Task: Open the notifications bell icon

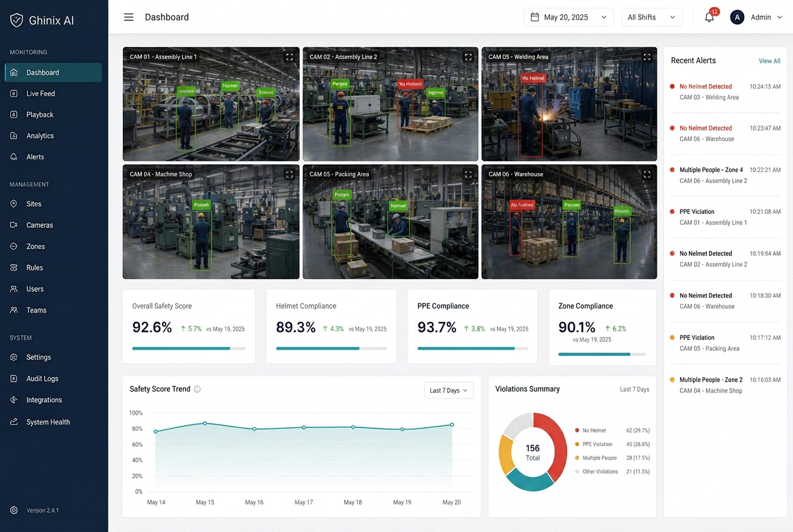Action: coord(710,18)
